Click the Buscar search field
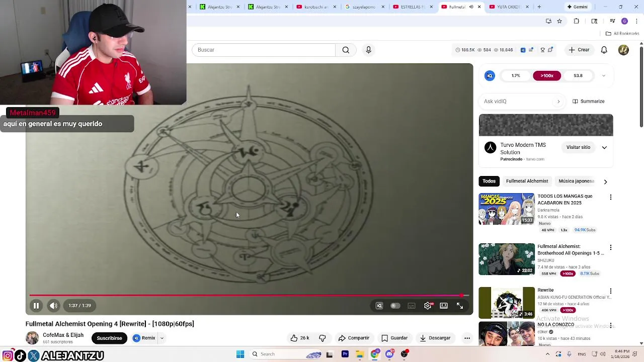The width and height of the screenshot is (644, 362). click(263, 50)
